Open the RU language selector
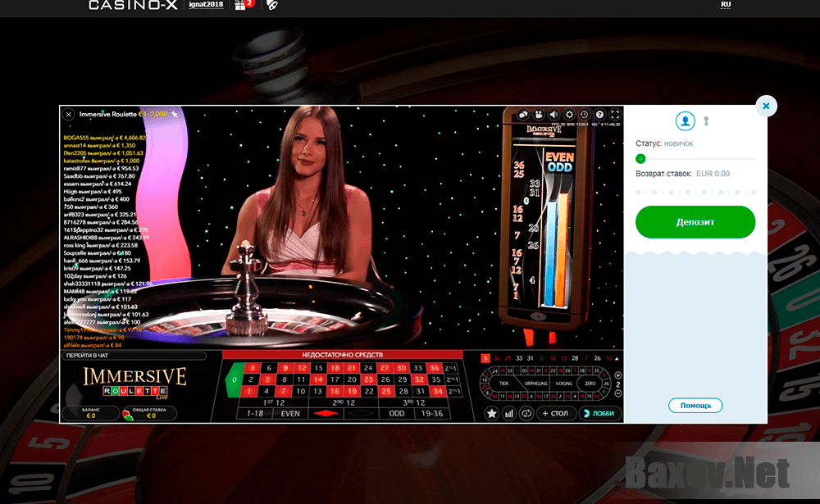This screenshot has width=820, height=504. point(725,5)
